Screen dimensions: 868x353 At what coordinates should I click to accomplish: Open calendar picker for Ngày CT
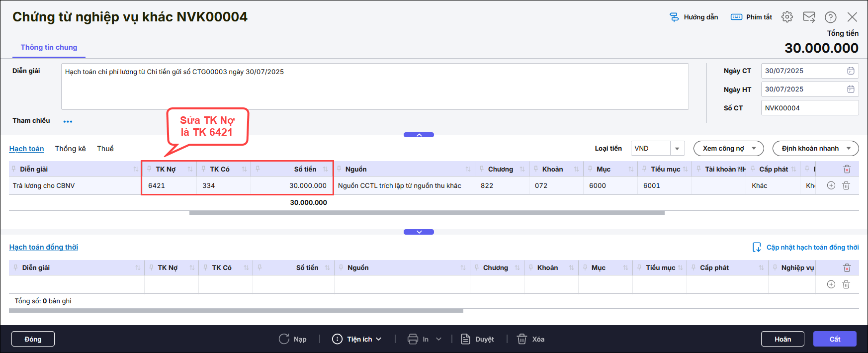coord(851,71)
